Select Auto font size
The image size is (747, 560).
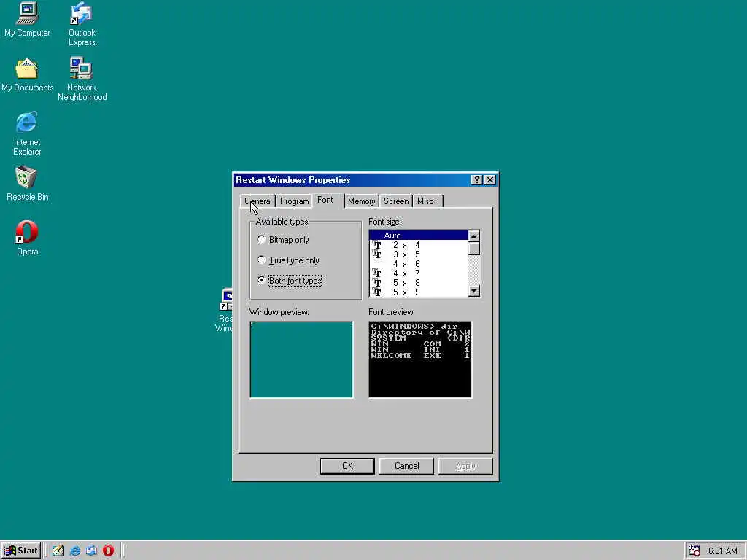tap(419, 236)
